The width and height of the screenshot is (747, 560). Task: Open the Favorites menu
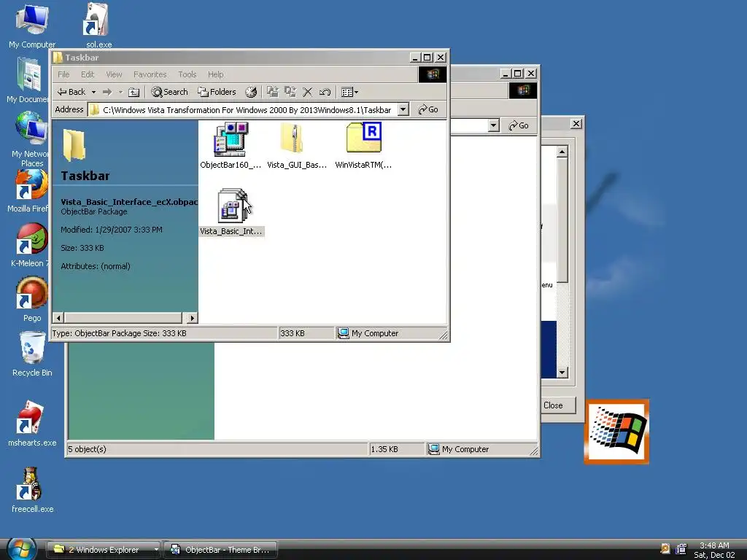click(x=150, y=74)
